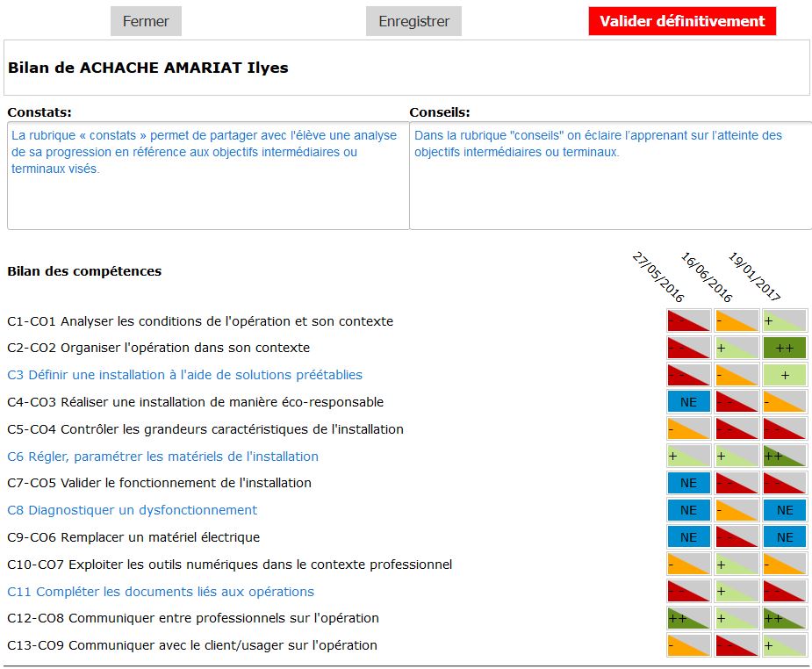Select the orange cell for C10-CO7 on 19/01/2017

(x=785, y=565)
